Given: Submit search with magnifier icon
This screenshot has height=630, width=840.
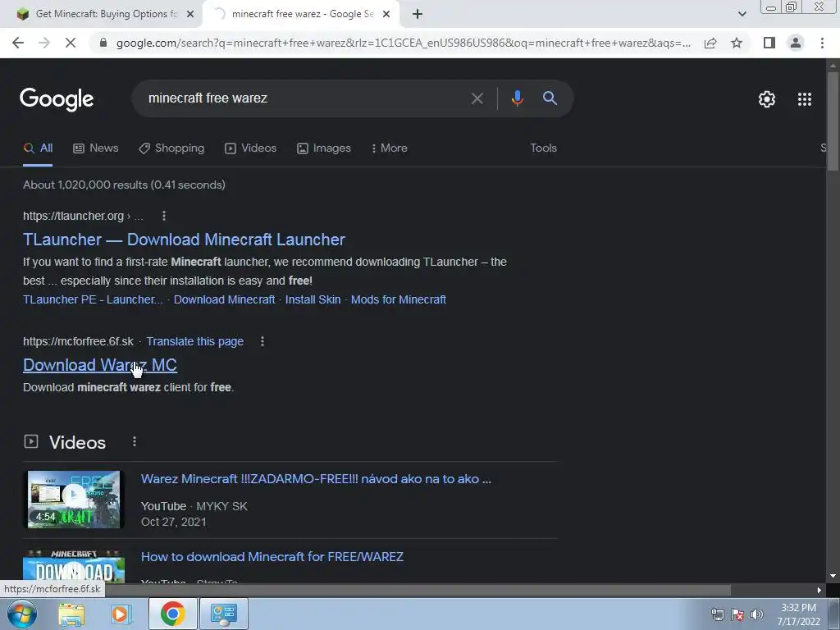Looking at the screenshot, I should tap(550, 98).
